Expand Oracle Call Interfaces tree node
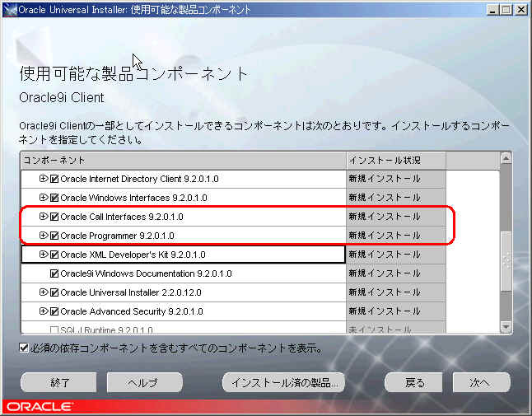Viewport: 532px width, 416px height. (x=44, y=217)
